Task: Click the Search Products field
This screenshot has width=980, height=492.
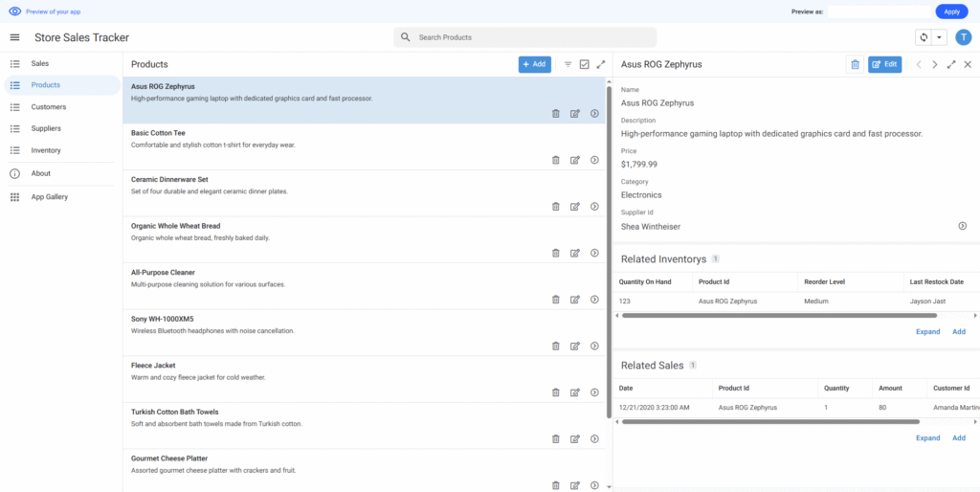Action: (x=524, y=37)
